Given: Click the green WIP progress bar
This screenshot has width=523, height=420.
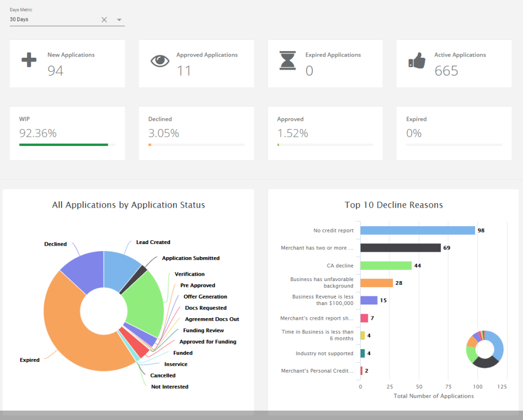Looking at the screenshot, I should [x=63, y=145].
